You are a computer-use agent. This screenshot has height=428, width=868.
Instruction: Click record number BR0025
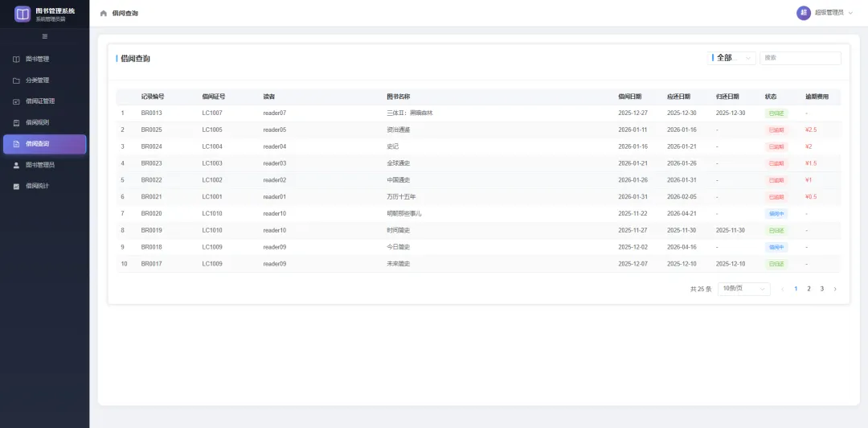[151, 130]
